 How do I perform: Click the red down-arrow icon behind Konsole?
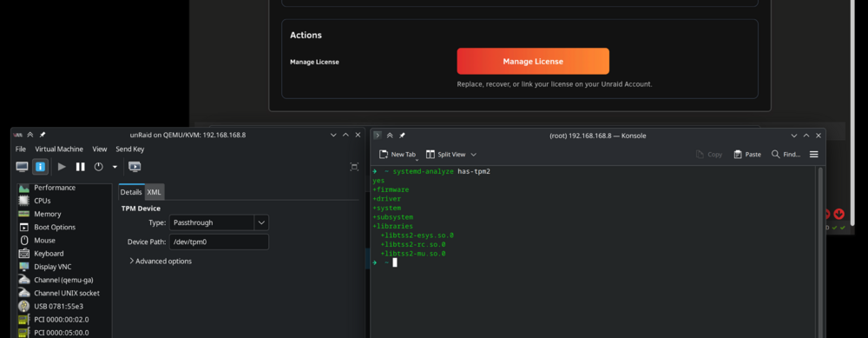(x=839, y=214)
